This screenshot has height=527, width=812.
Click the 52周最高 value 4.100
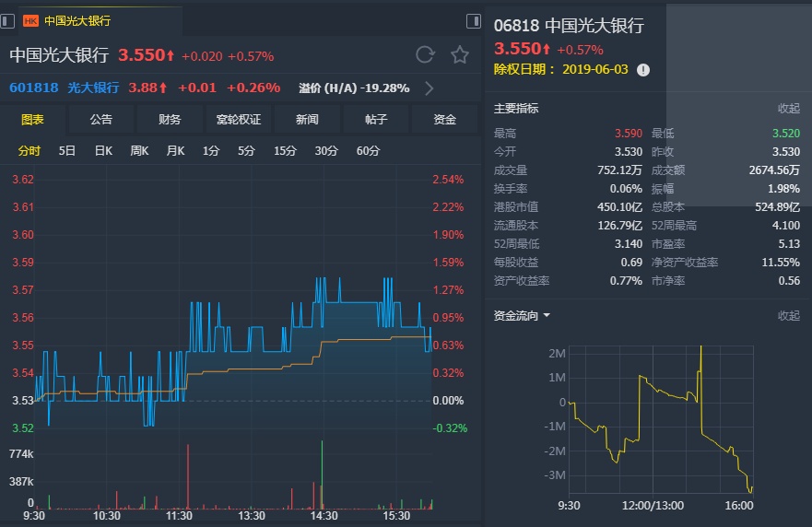tap(786, 226)
